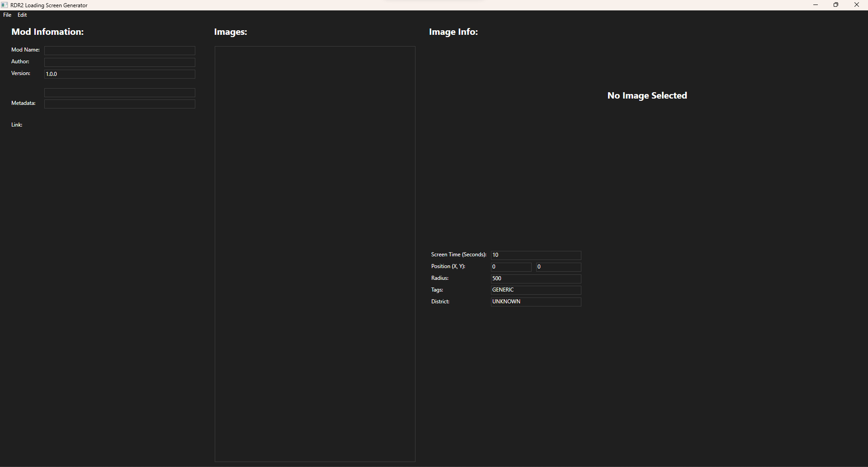
Task: Click the No Image Selected preview text
Action: point(647,96)
